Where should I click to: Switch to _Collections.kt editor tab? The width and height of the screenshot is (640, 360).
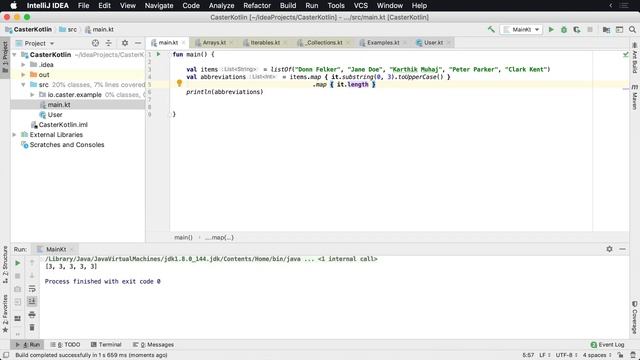324,42
